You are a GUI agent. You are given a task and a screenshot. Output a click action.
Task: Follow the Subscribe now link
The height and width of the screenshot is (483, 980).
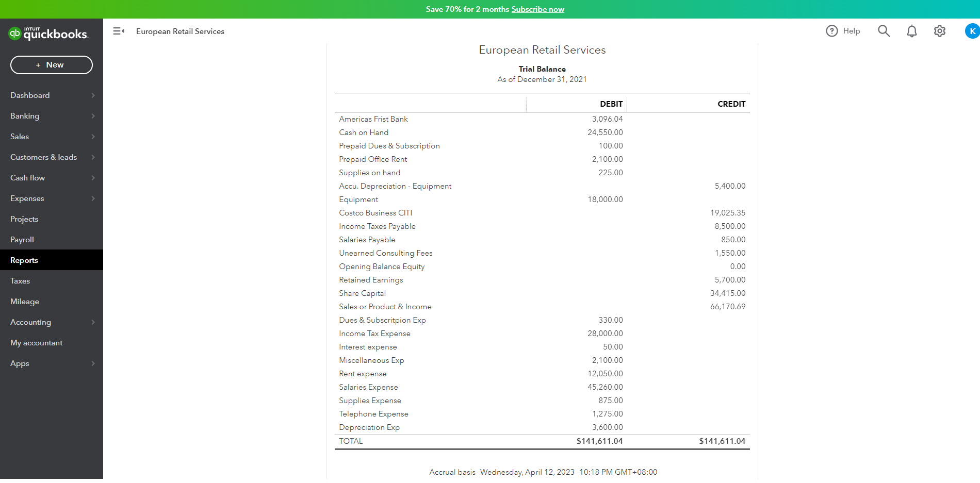coord(537,9)
